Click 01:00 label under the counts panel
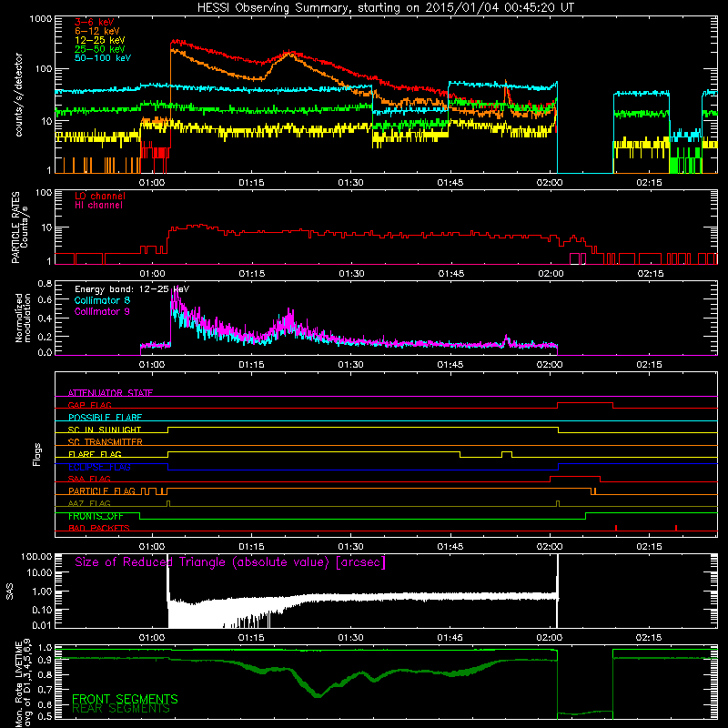This screenshot has height=728, width=728. pos(152,183)
